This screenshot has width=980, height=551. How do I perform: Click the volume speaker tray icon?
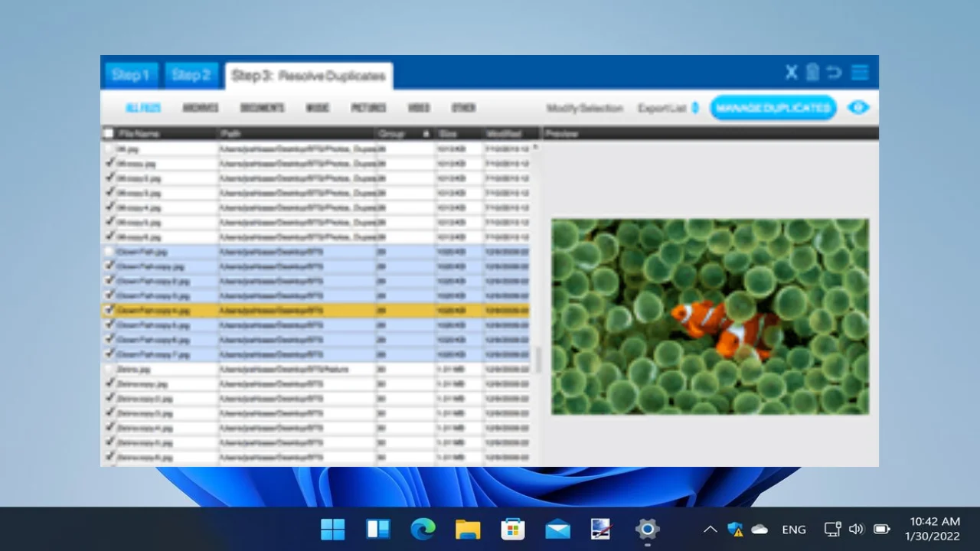tap(857, 529)
